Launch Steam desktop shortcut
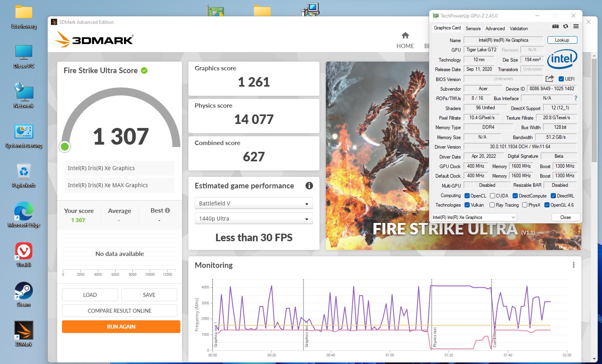 [x=24, y=294]
